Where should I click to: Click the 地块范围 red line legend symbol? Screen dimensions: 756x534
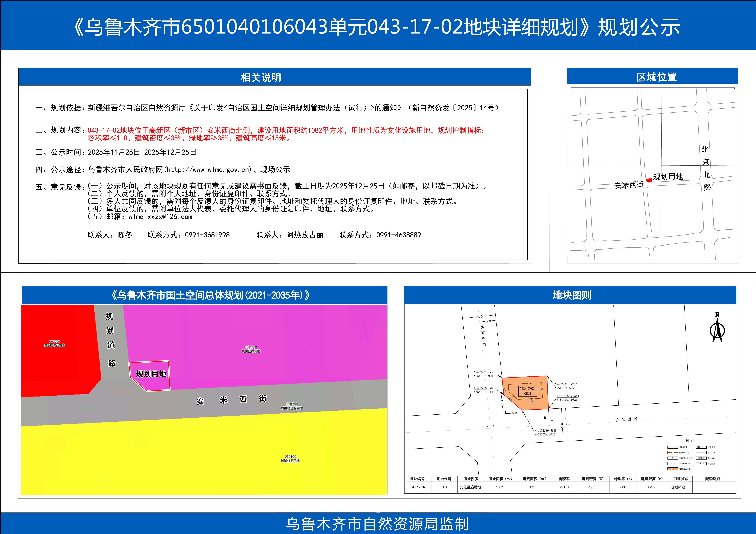(673, 447)
